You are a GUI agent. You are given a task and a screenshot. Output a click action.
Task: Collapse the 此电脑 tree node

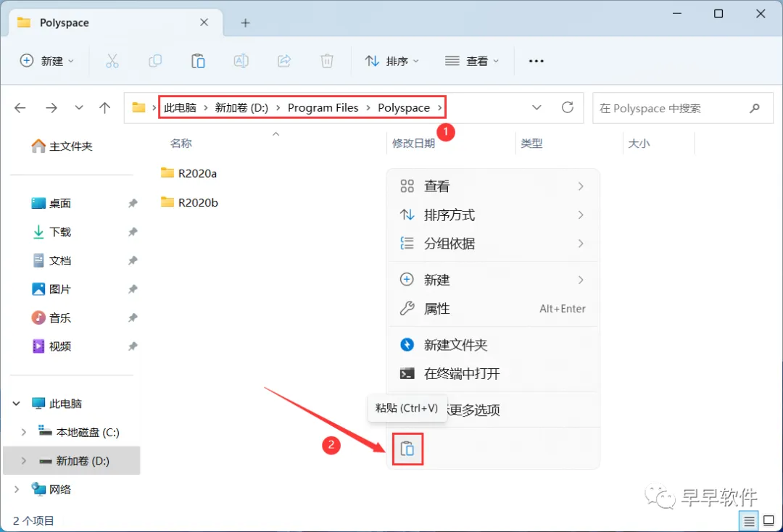(x=17, y=403)
